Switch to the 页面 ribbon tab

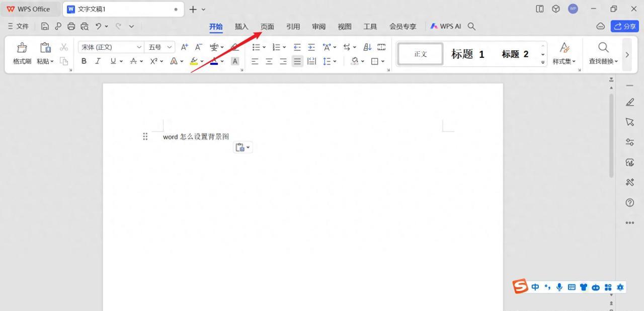(267, 26)
